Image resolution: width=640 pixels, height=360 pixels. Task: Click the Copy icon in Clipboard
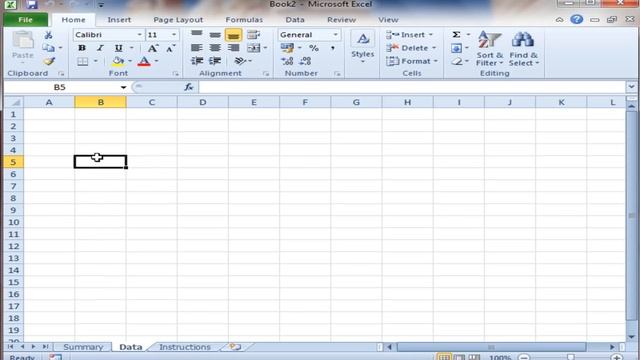(49, 48)
